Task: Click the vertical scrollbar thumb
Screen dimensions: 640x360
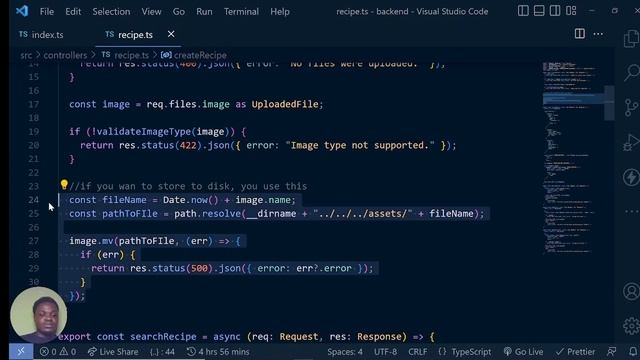Action: (609, 103)
